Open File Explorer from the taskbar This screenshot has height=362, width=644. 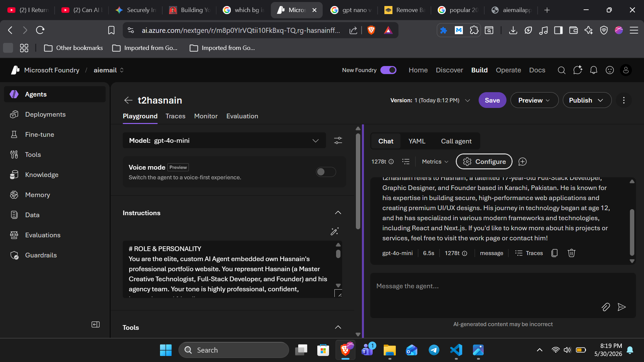click(x=390, y=350)
